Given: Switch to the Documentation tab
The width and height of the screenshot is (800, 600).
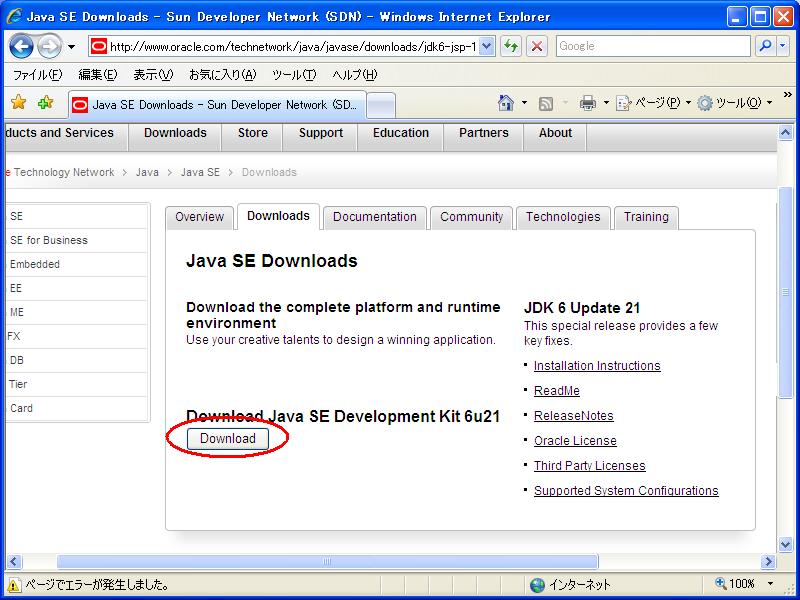Looking at the screenshot, I should click(x=374, y=217).
